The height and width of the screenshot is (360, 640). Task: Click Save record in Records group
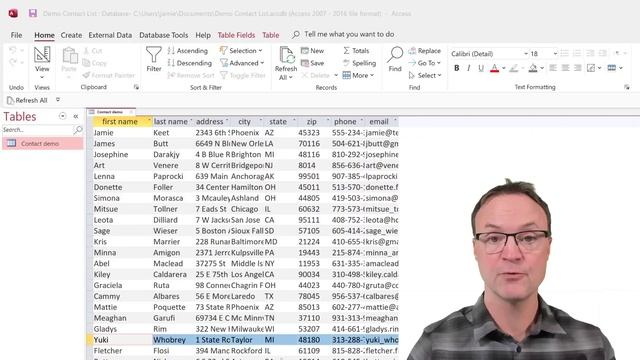pos(312,63)
